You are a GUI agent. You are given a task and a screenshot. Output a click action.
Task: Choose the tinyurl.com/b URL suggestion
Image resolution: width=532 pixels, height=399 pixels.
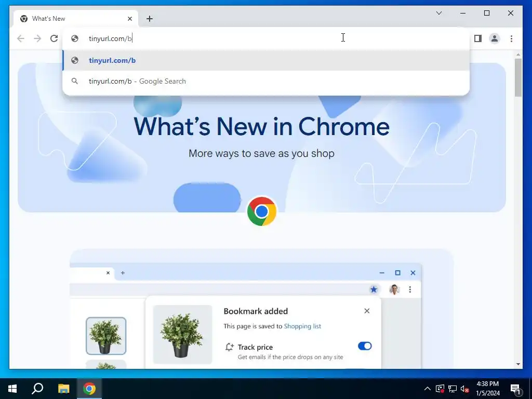tap(266, 60)
